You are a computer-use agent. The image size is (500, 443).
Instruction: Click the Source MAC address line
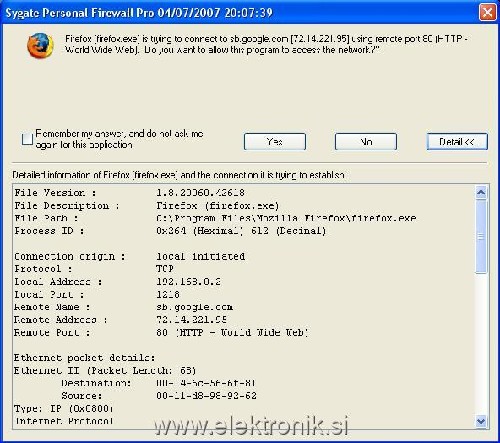[159, 396]
